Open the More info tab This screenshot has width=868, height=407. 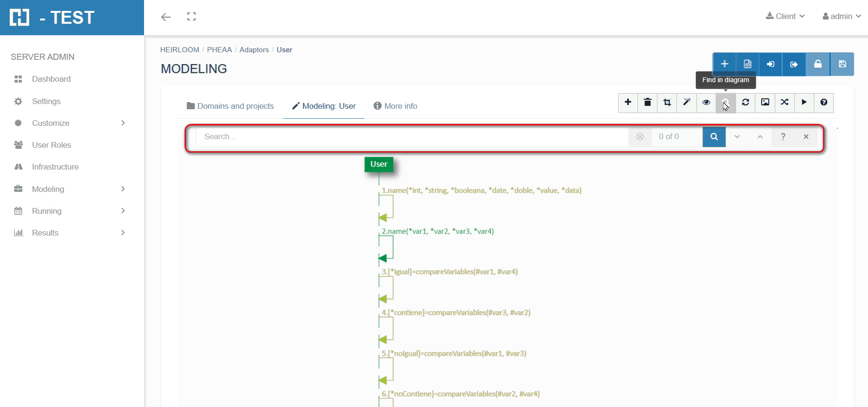pos(395,106)
